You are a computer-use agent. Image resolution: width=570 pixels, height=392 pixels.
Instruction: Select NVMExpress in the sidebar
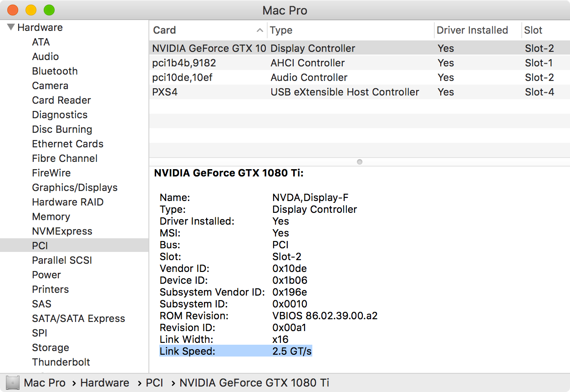tap(62, 231)
